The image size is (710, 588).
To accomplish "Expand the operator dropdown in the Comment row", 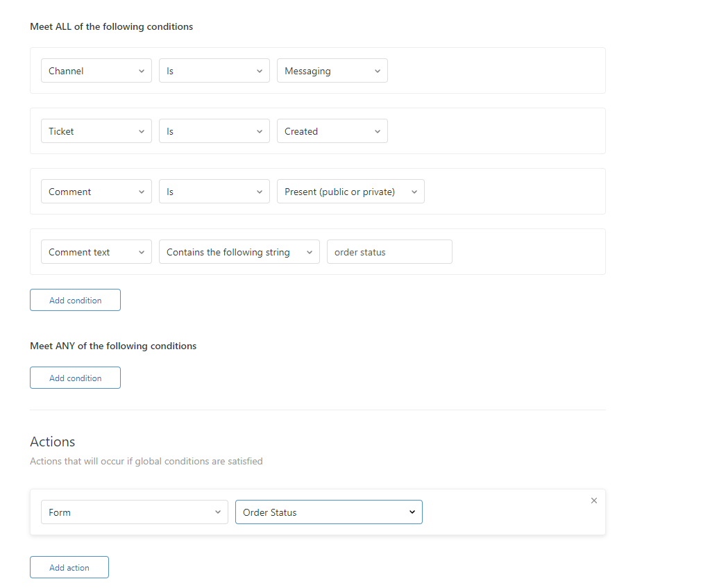I will 214,192.
